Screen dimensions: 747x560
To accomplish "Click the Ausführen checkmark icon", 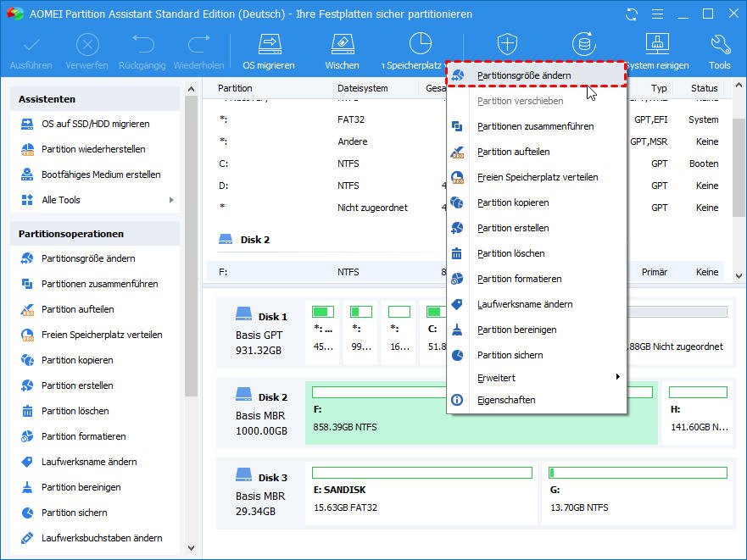I will pyautogui.click(x=31, y=45).
